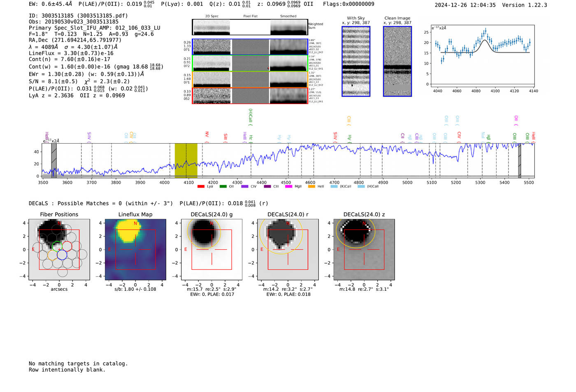Viewport: 576px width, 392px height.
Task: Click the red fiber circle in Fiber Positions
Action: [x=67, y=246]
